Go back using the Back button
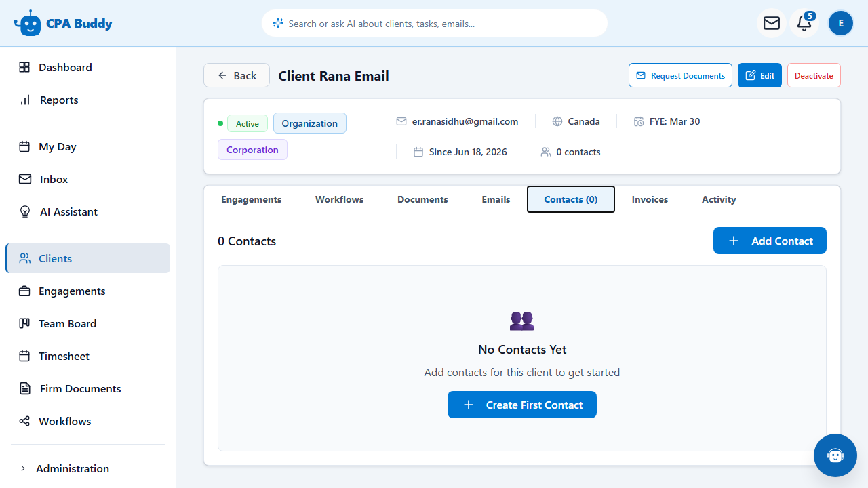 [237, 75]
